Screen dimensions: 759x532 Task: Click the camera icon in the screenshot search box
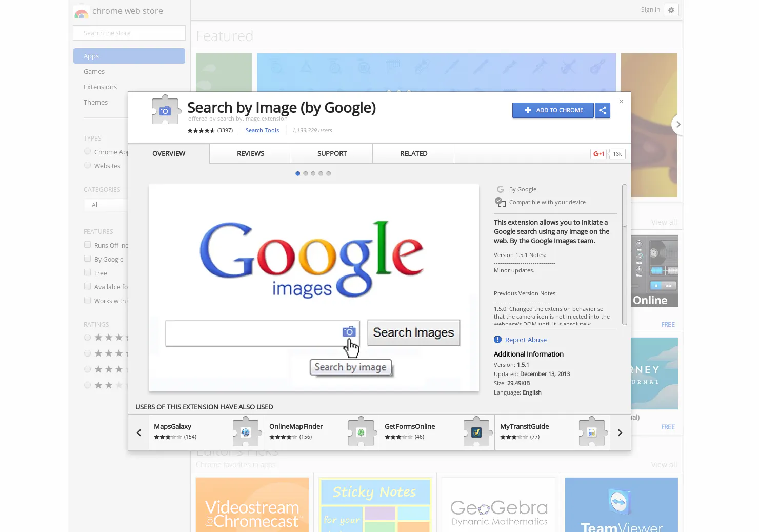pyautogui.click(x=349, y=331)
